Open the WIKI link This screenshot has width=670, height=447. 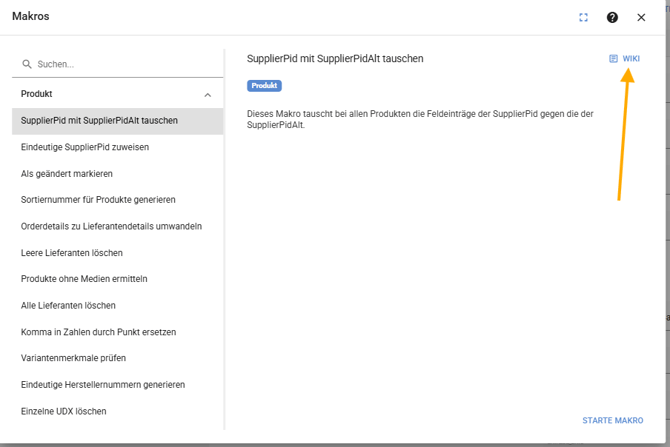(x=630, y=59)
